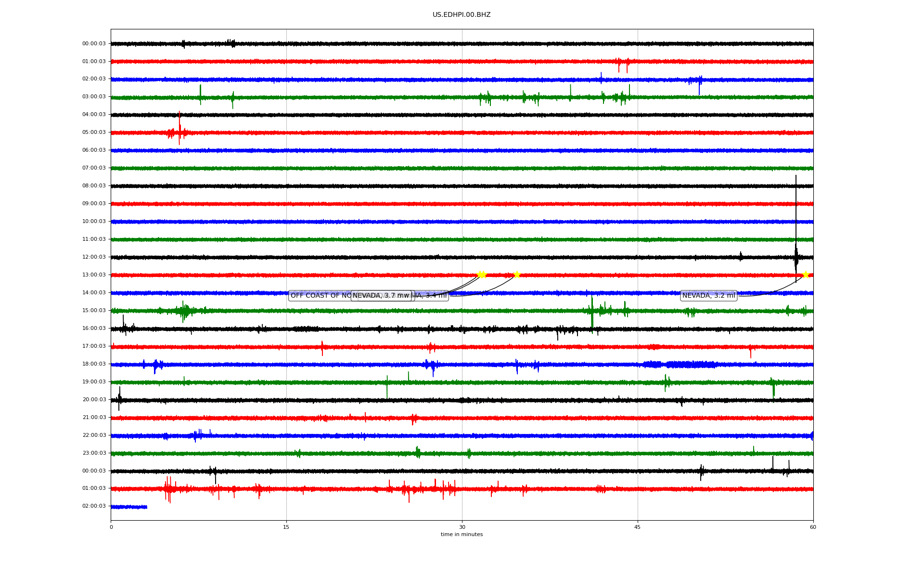The width and height of the screenshot is (924, 578).
Task: Click the 06:00:03 row time label
Action: [94, 150]
